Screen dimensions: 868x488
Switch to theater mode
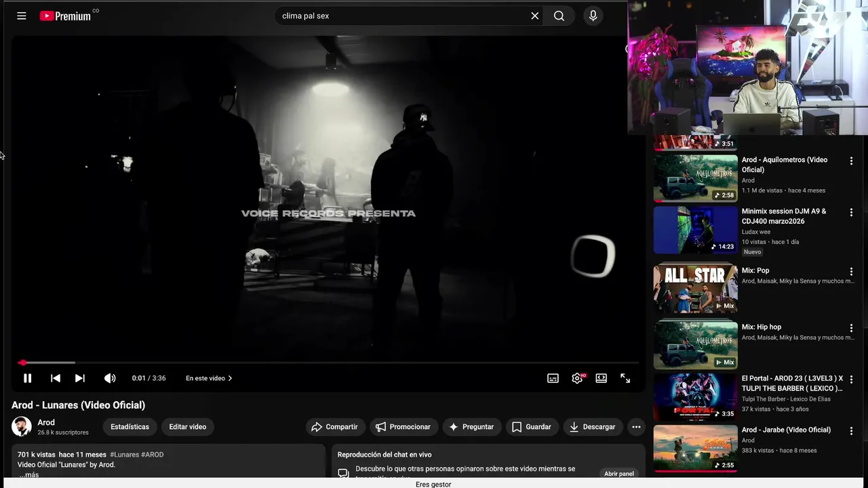(x=601, y=378)
